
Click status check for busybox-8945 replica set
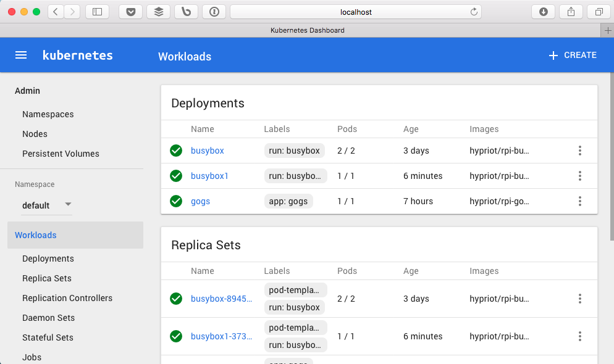(x=176, y=299)
